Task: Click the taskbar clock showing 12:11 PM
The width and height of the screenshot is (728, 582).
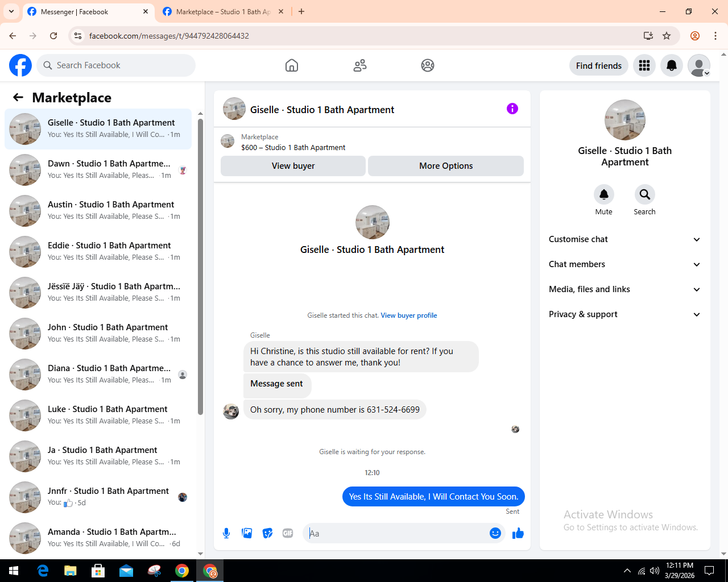Action: pos(680,571)
